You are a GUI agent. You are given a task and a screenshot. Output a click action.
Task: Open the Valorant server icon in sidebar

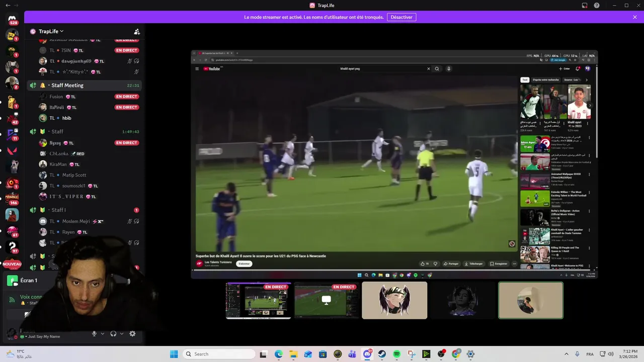pos(12,150)
